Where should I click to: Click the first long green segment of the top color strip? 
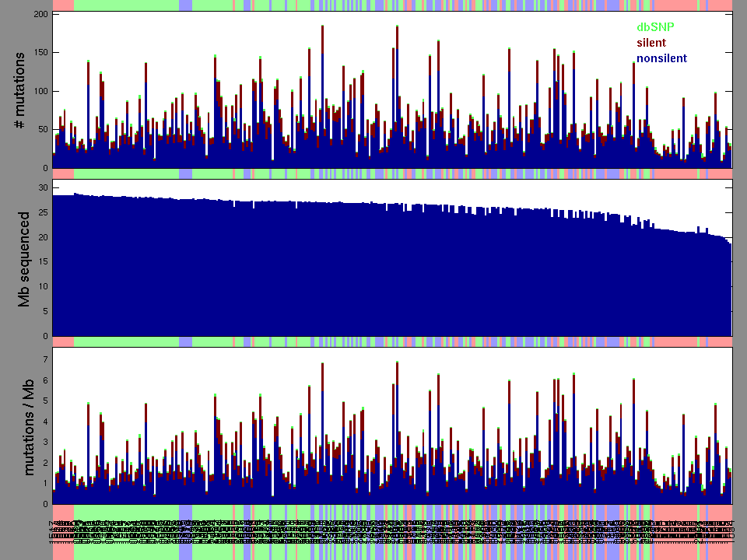click(x=126, y=5)
